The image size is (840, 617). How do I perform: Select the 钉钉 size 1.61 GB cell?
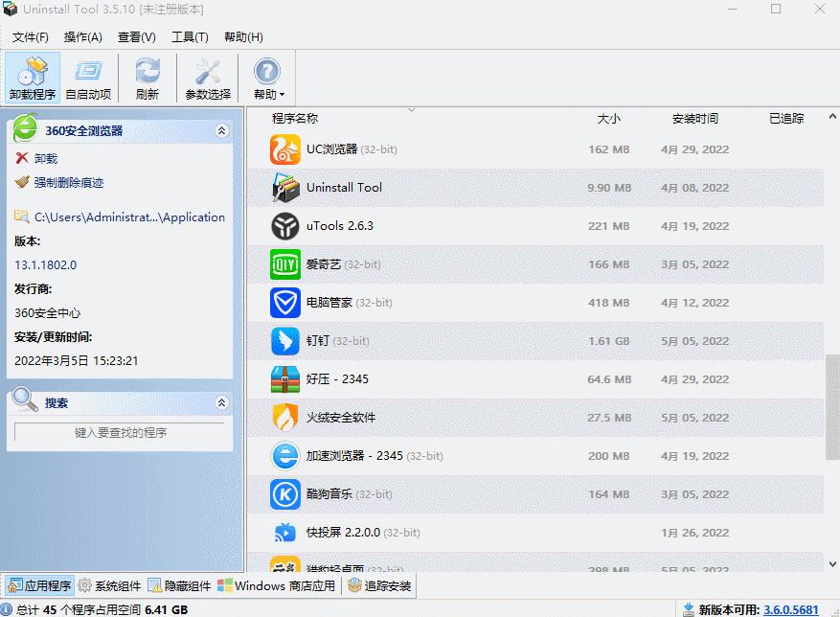[608, 341]
